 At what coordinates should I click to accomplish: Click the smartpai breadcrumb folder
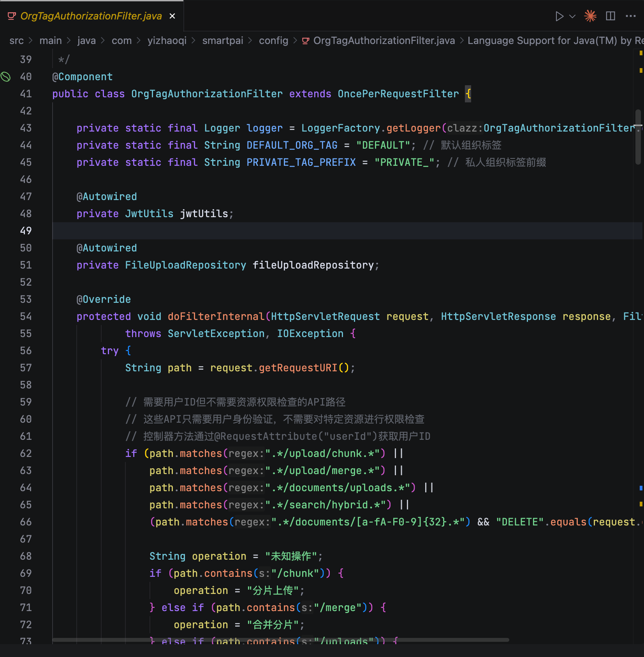click(x=222, y=41)
